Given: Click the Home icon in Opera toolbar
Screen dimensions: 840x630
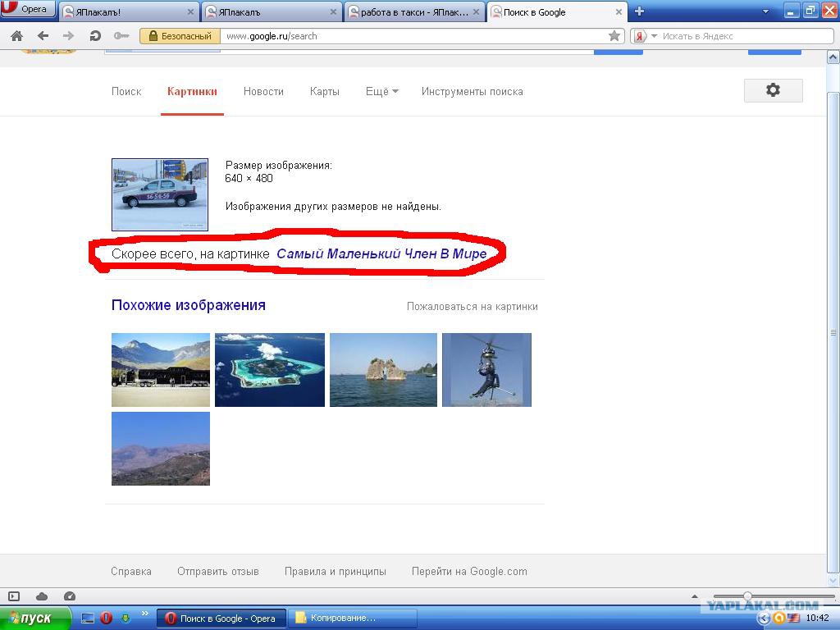Looking at the screenshot, I should point(16,36).
